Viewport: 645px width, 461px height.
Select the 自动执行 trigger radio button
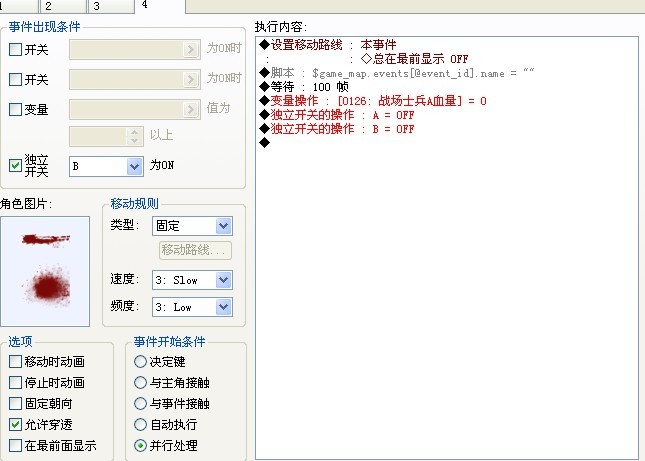point(140,424)
